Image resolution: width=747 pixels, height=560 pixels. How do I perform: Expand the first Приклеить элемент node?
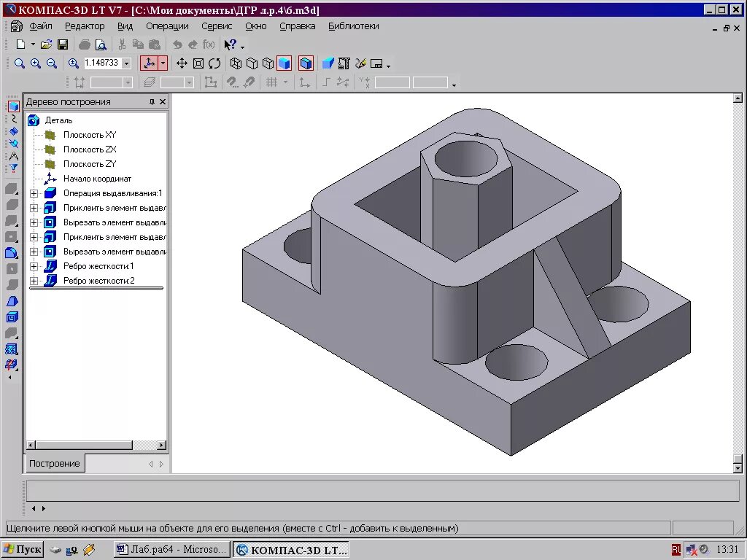pyautogui.click(x=34, y=208)
